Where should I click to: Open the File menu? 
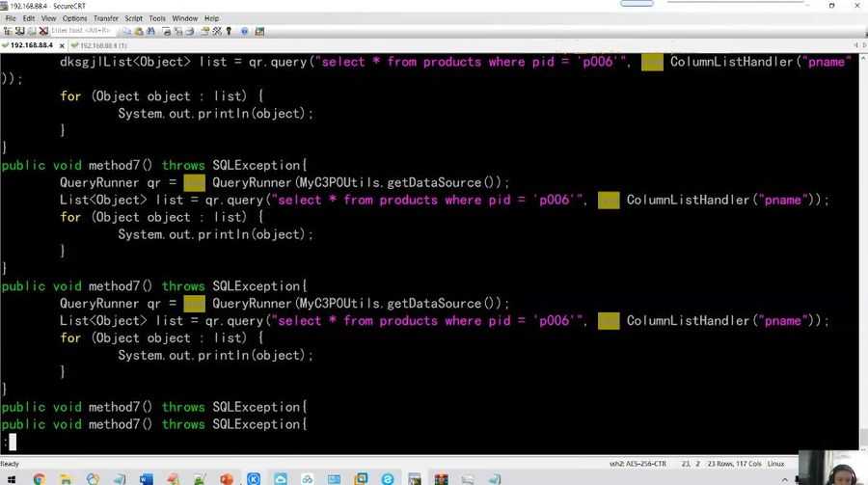[x=11, y=18]
